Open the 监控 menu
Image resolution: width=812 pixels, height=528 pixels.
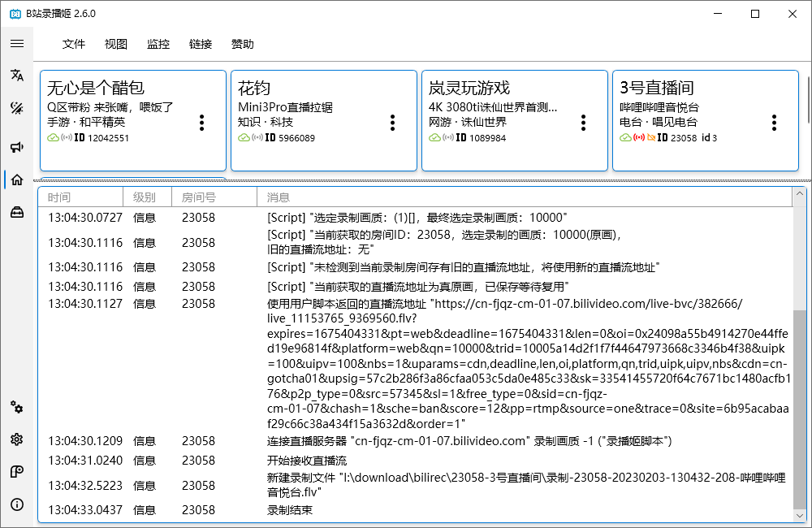tap(158, 45)
